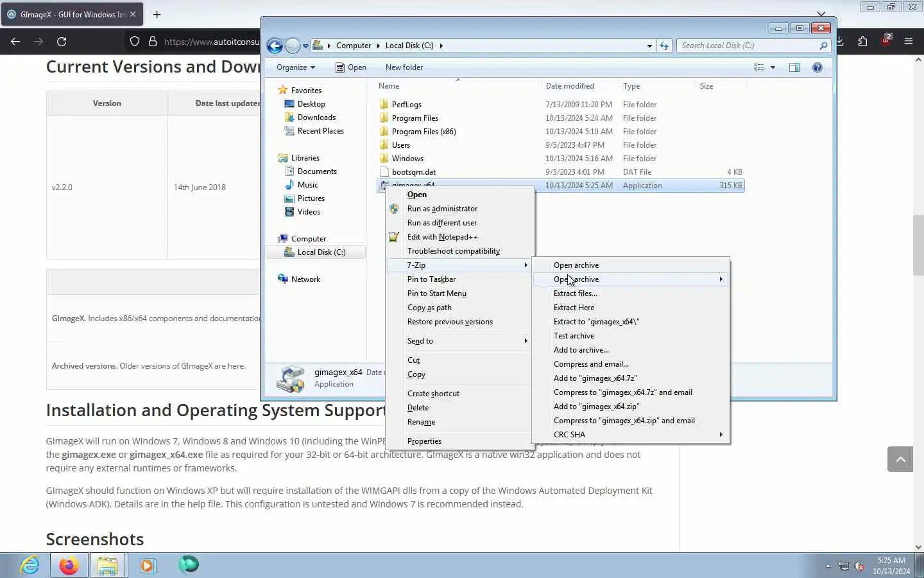Image resolution: width=924 pixels, height=578 pixels.
Task: Expand the Send to submenu
Action: (460, 341)
